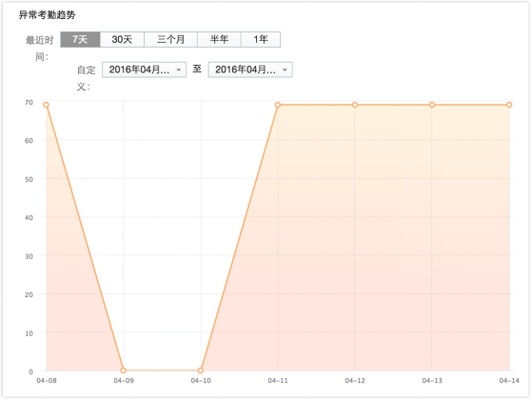This screenshot has height=400, width=532.
Task: Select the 04-13 data point
Action: 432,105
